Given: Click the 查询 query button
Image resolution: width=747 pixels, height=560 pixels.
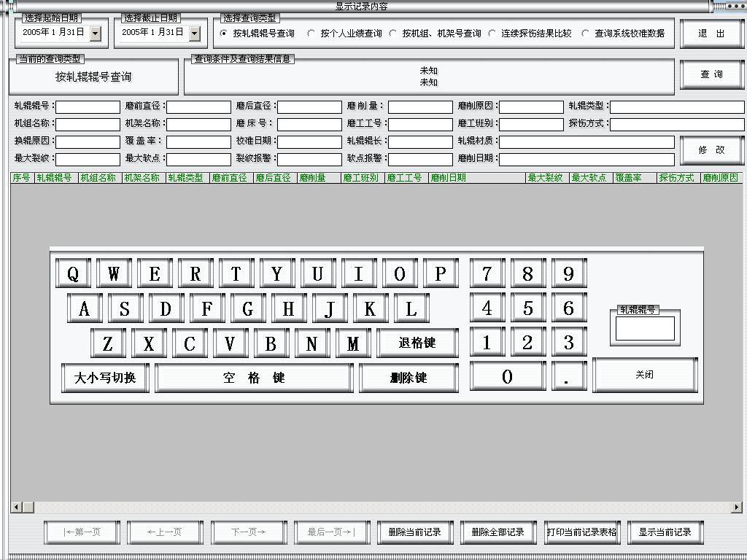Looking at the screenshot, I should click(711, 74).
